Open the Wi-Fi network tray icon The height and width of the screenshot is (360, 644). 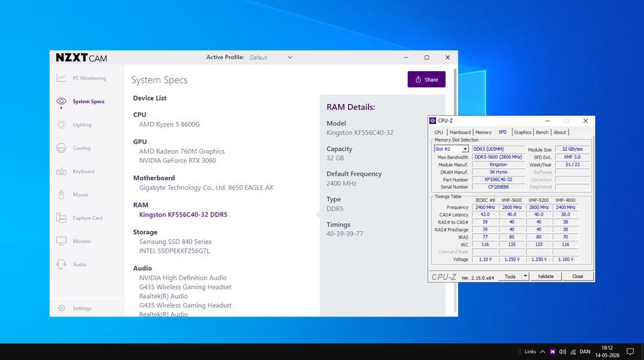[573, 352]
